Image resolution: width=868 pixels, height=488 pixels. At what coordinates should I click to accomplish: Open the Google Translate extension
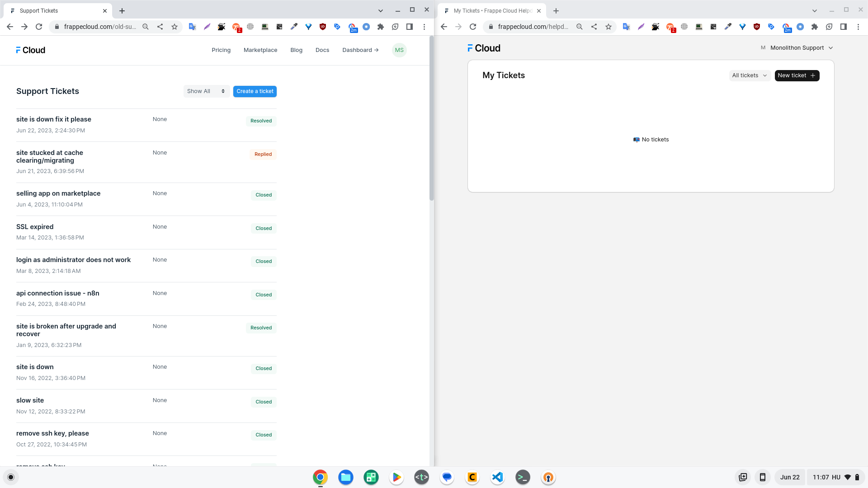[192, 27]
